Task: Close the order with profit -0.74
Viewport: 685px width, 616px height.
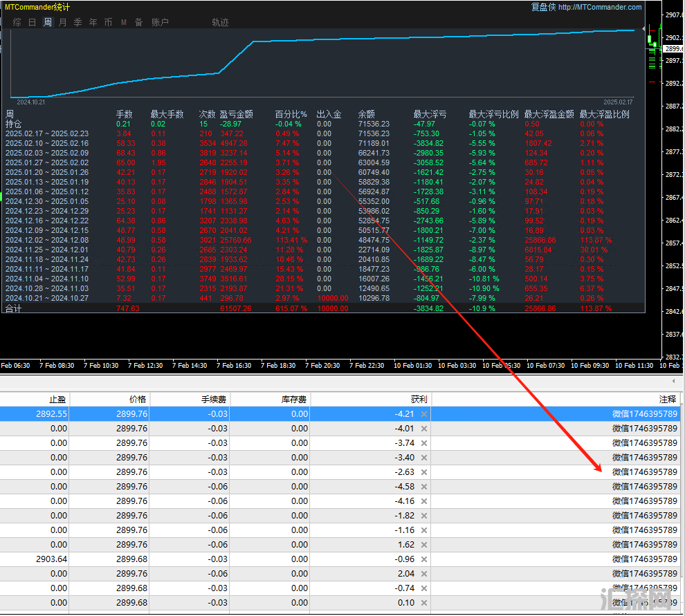Action: pos(423,588)
